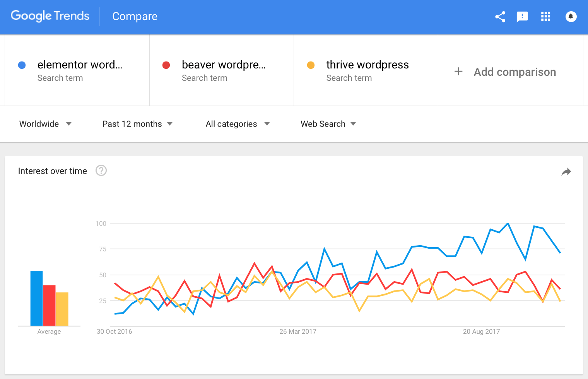Open the Past 12 months dropdown
Viewport: 588px width, 379px height.
137,124
